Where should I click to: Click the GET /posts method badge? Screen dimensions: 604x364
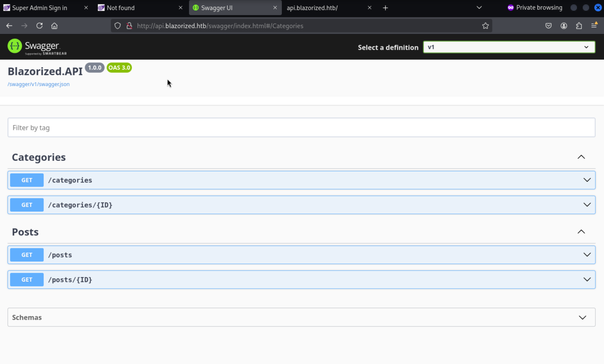click(x=27, y=255)
